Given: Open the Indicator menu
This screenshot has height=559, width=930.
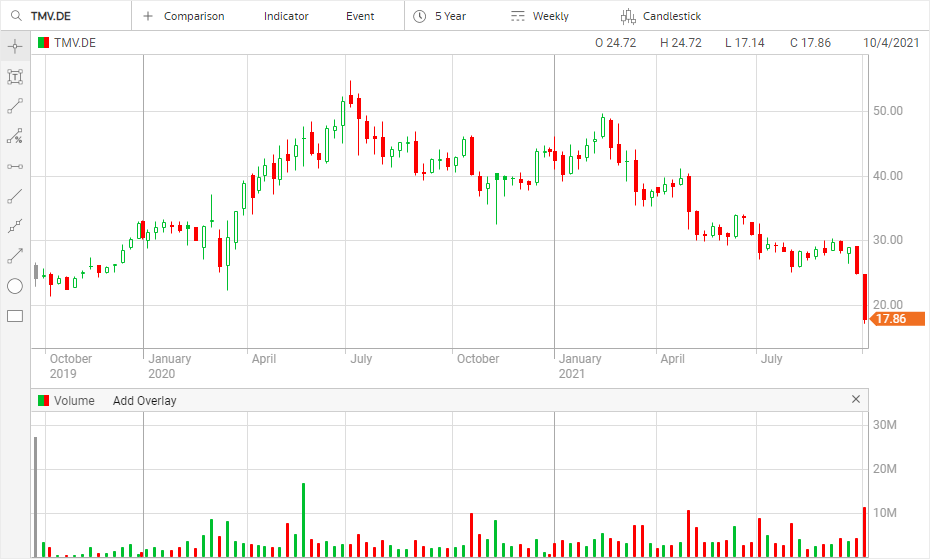Looking at the screenshot, I should [286, 16].
